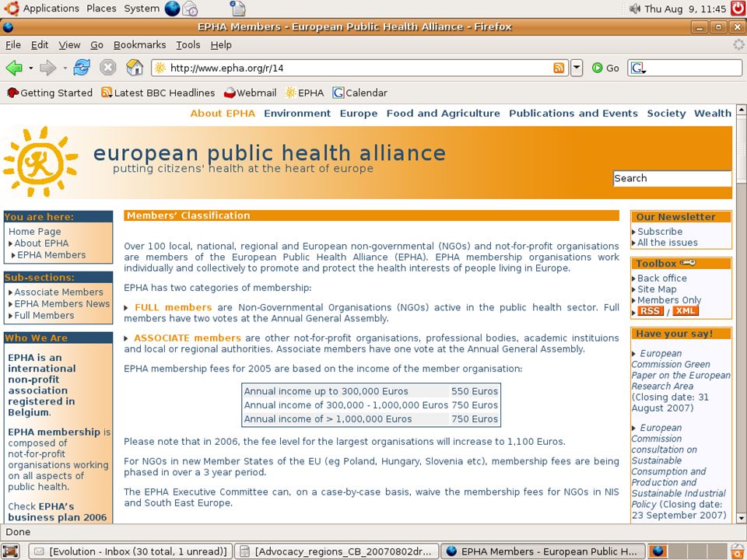
Task: Click the ASSOCIATE members link in text
Action: pos(188,338)
